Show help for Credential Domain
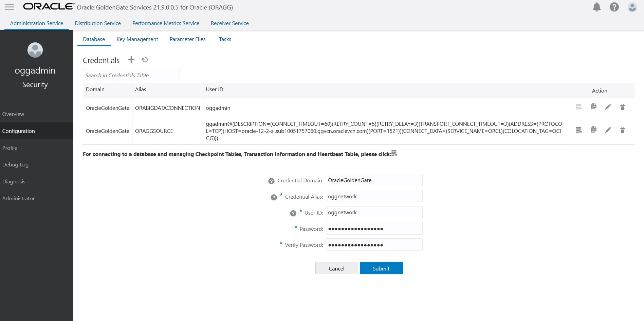 pyautogui.click(x=271, y=181)
